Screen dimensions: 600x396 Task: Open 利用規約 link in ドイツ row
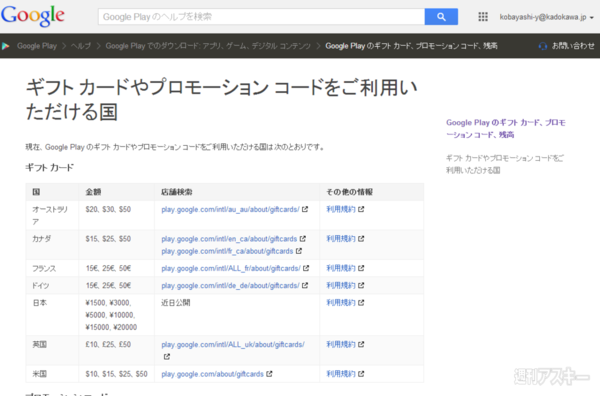[x=341, y=285]
